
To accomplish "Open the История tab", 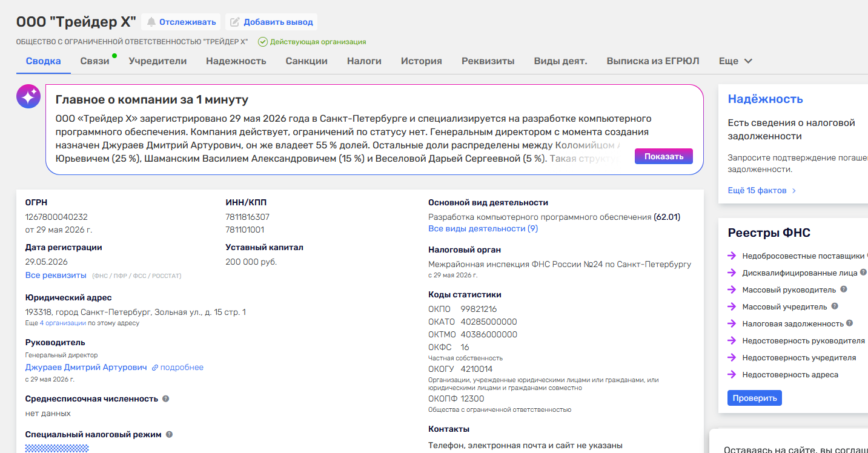I will click(x=422, y=61).
